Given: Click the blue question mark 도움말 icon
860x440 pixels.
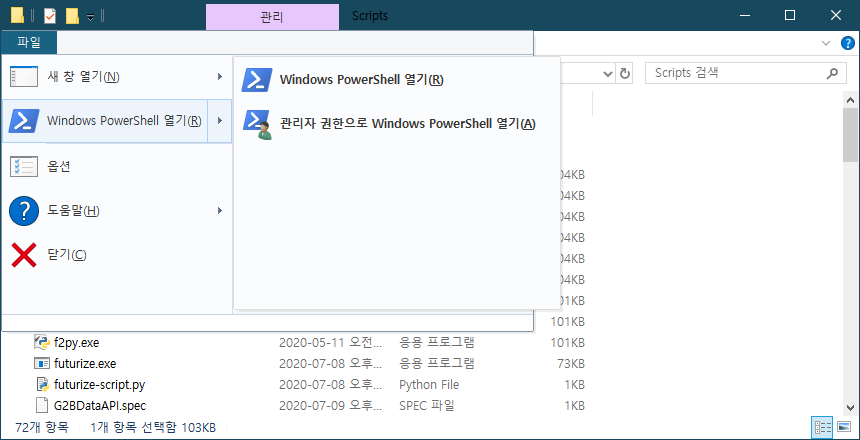Looking at the screenshot, I should (x=24, y=211).
